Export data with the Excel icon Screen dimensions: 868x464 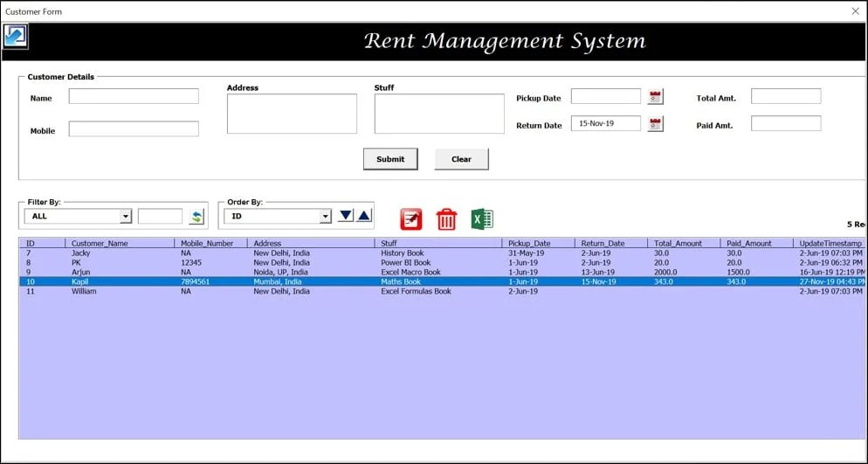[482, 218]
